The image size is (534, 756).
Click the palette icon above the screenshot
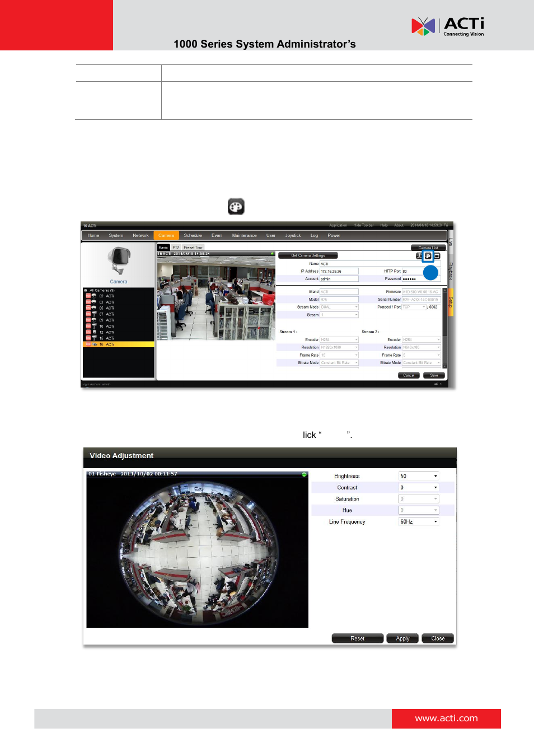pos(236,207)
